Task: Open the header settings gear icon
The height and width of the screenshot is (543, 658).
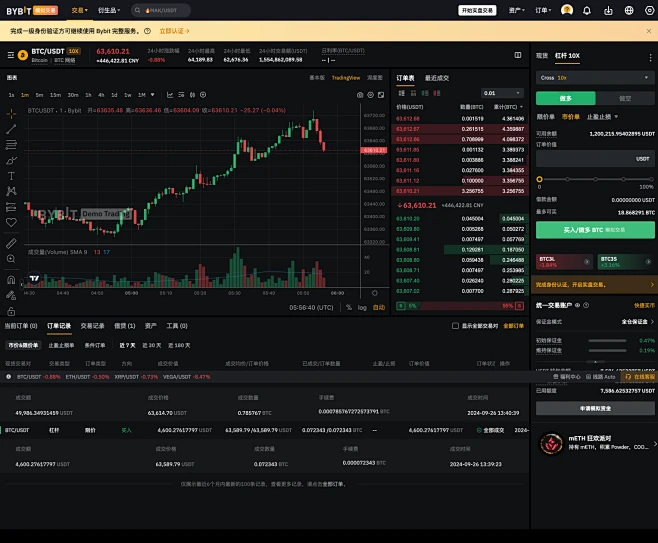Action: tap(650, 10)
